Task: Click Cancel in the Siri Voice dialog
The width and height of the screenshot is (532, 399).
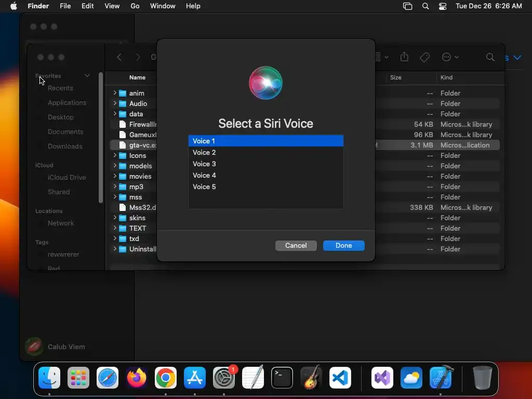Action: point(296,246)
